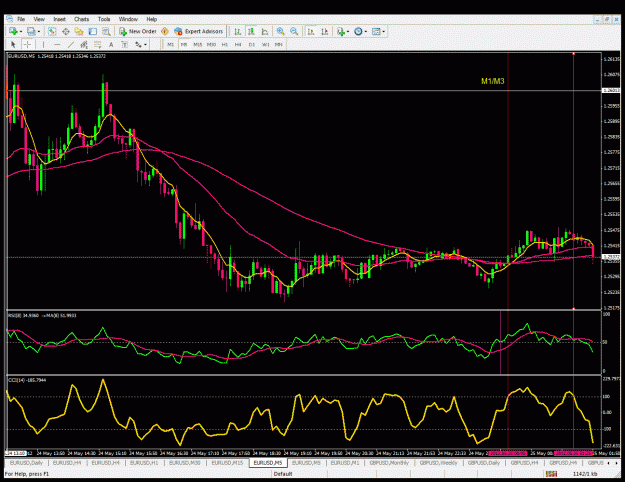
Task: Click the New Order button
Action: 138,31
